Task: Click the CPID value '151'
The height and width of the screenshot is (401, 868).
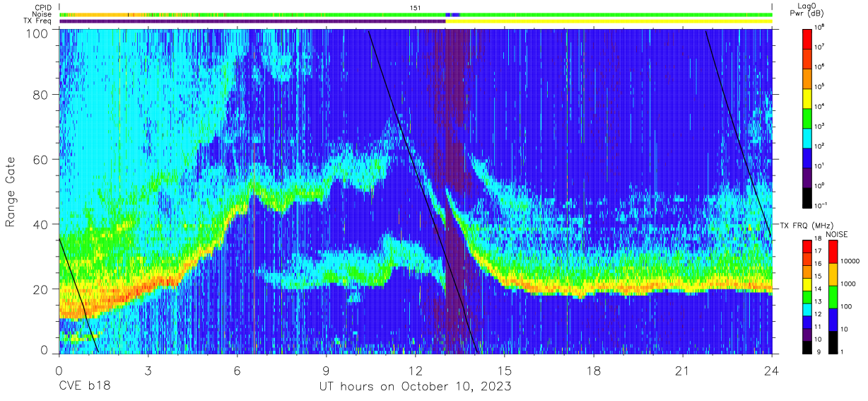Action: [415, 7]
